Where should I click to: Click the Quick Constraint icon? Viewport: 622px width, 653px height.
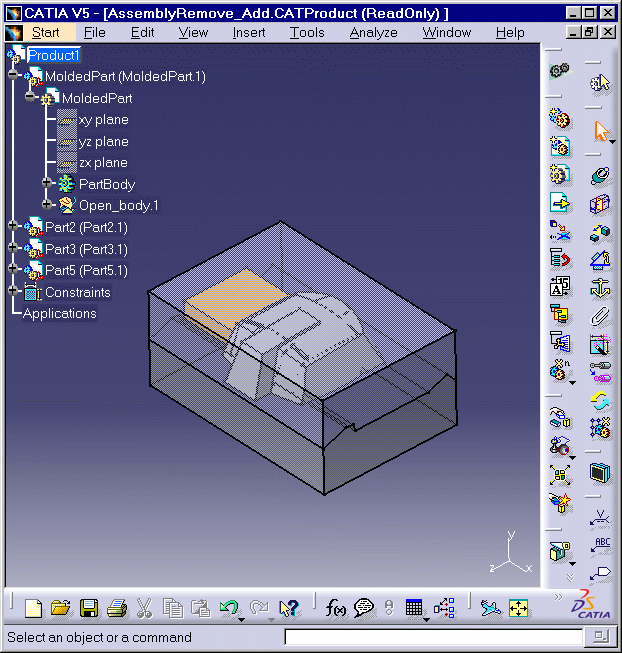(x=600, y=344)
